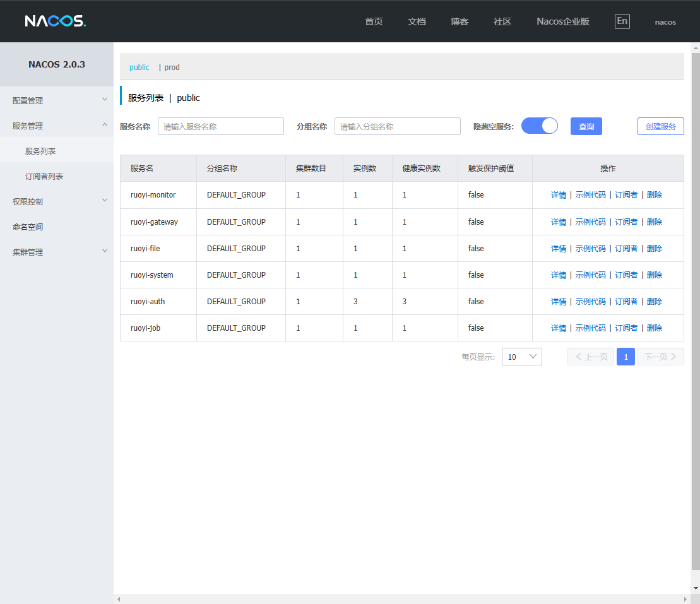Click the instance count 3 for ruoyi-auth
Image resolution: width=700 pixels, height=604 pixels.
[x=355, y=301]
